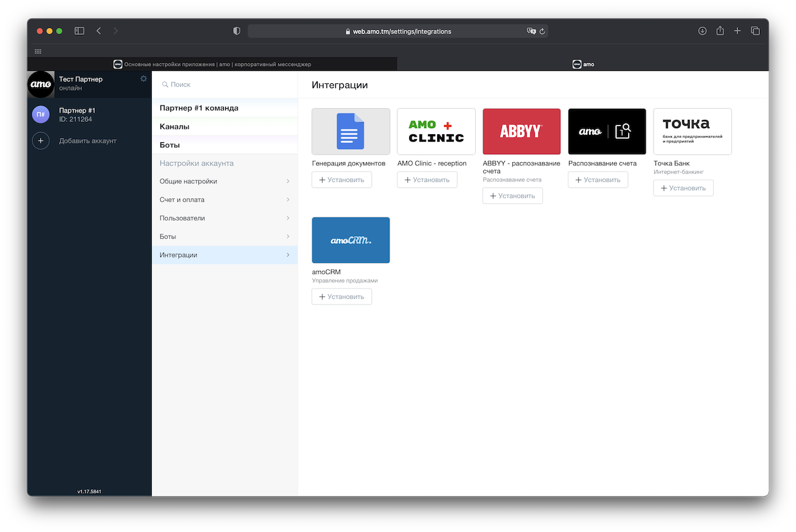This screenshot has width=796, height=532.
Task: Show Safari tab overview icon
Action: (x=755, y=31)
